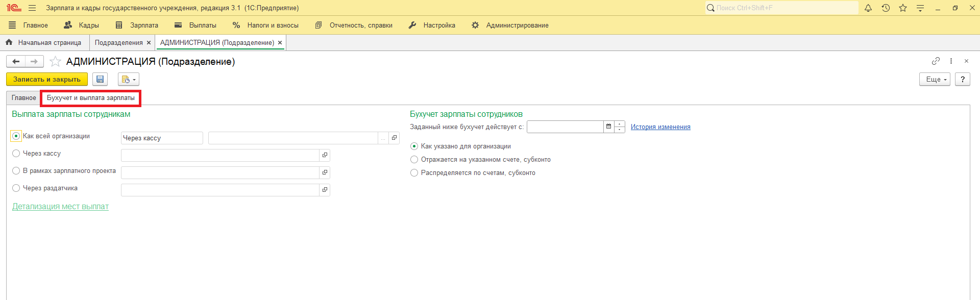Open favorites star in title bar
Screen dimensions: 980x300
[x=903, y=8]
